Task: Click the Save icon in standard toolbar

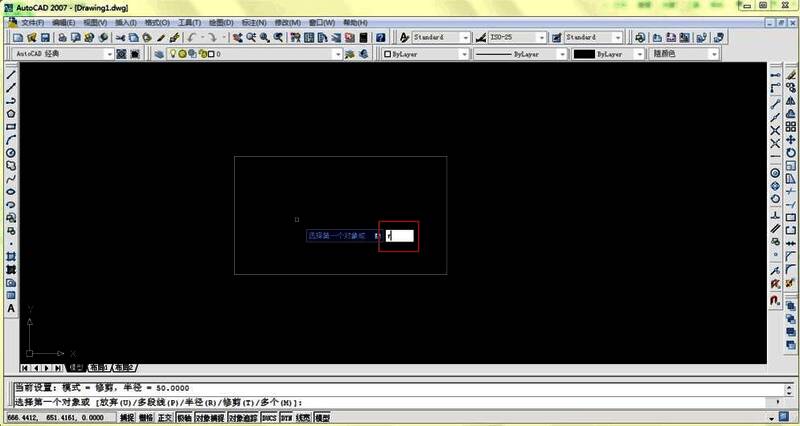Action: pos(47,37)
